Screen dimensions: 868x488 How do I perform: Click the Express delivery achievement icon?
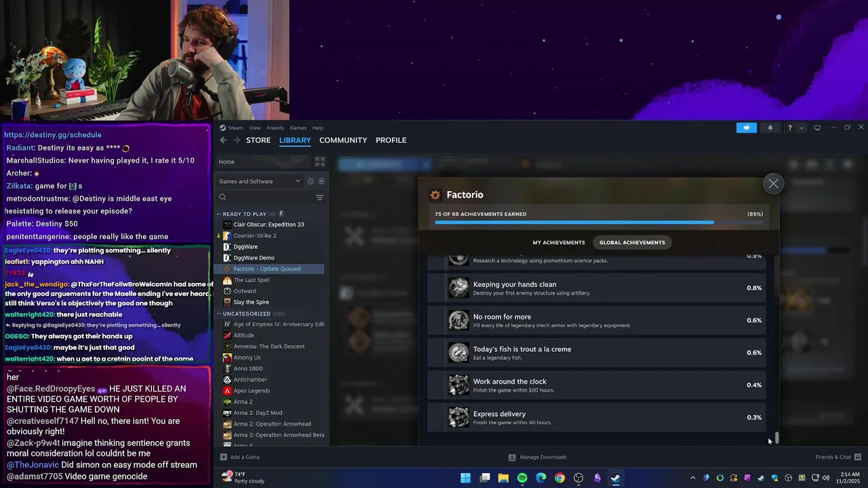tap(458, 418)
